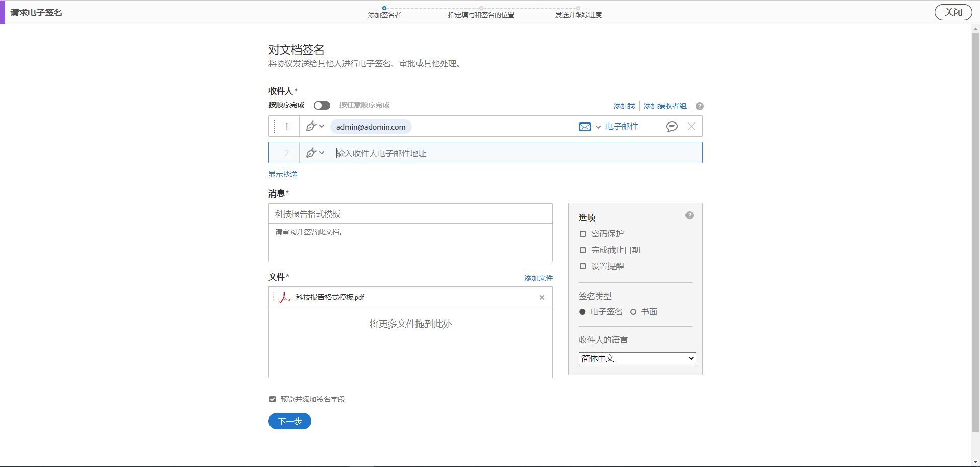Click the message body text area
This screenshot has height=467, width=980.
pyautogui.click(x=410, y=242)
